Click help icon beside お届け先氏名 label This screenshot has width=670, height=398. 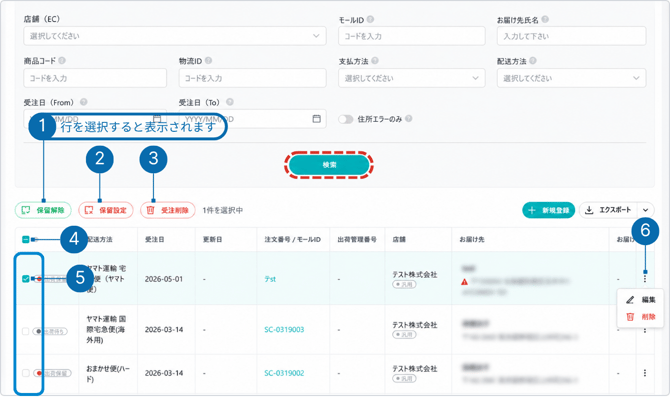[x=545, y=19]
